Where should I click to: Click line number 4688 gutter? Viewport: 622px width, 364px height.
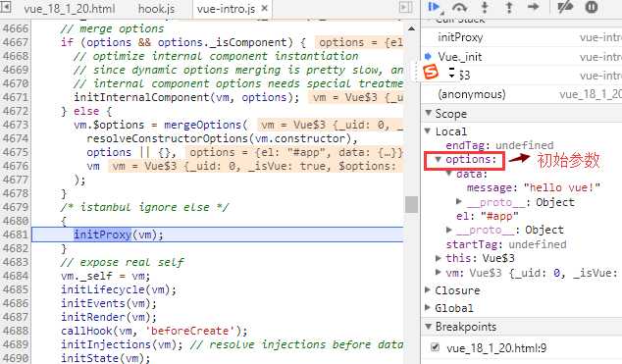pos(16,331)
